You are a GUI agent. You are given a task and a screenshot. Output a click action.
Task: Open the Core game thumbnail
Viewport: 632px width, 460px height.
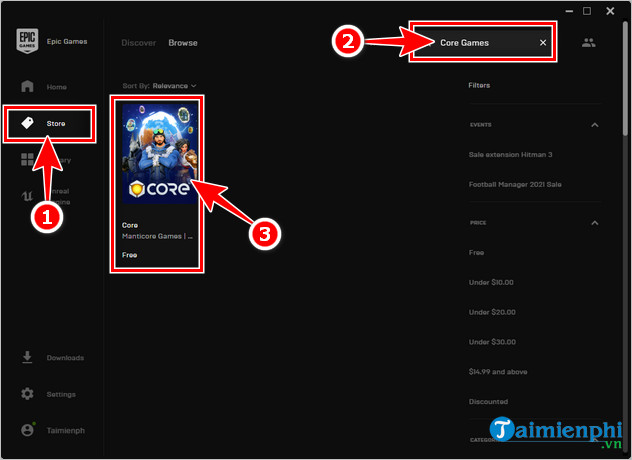160,153
